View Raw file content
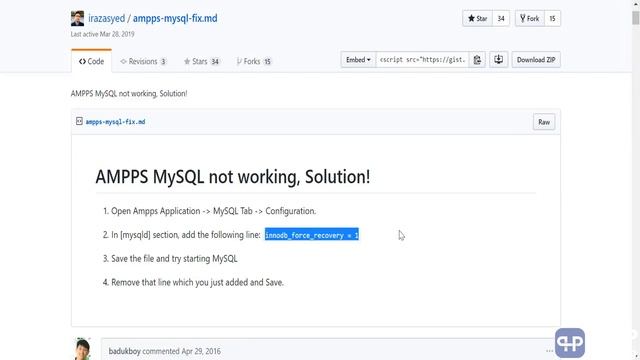This screenshot has width=640, height=360. click(544, 122)
